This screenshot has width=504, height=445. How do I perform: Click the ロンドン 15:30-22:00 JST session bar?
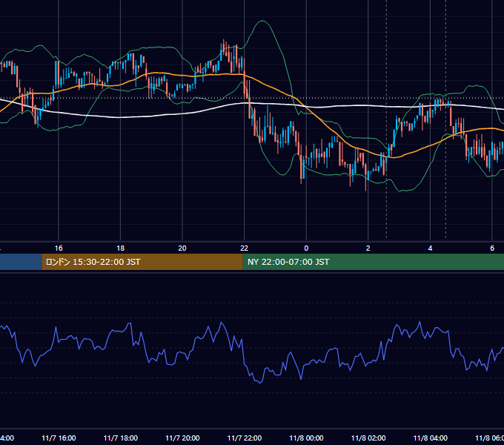coord(142,262)
